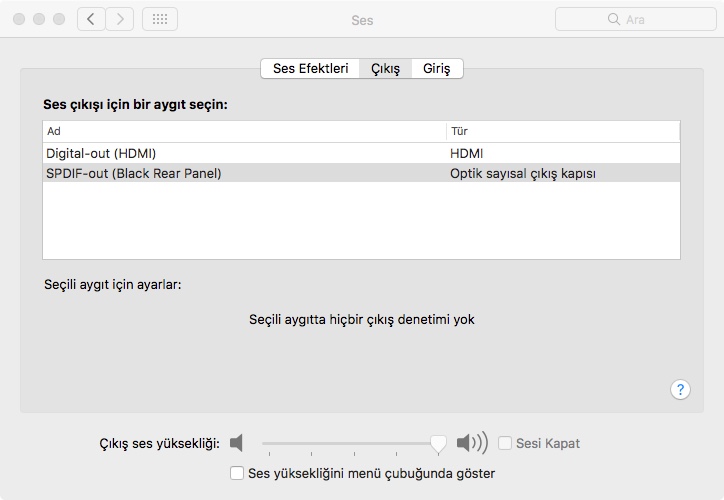This screenshot has width=724, height=500.
Task: Click the low volume speaker icon
Action: [236, 443]
